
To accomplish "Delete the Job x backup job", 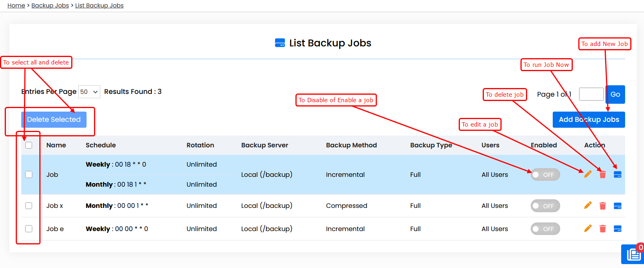I will pos(603,206).
